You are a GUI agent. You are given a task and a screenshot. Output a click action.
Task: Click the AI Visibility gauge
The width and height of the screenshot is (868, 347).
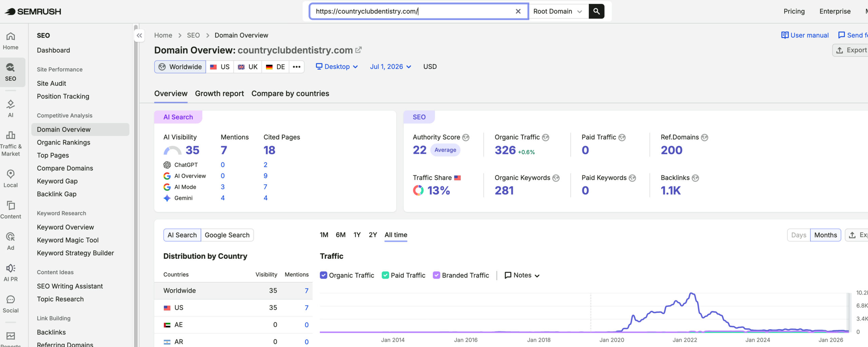pos(173,150)
